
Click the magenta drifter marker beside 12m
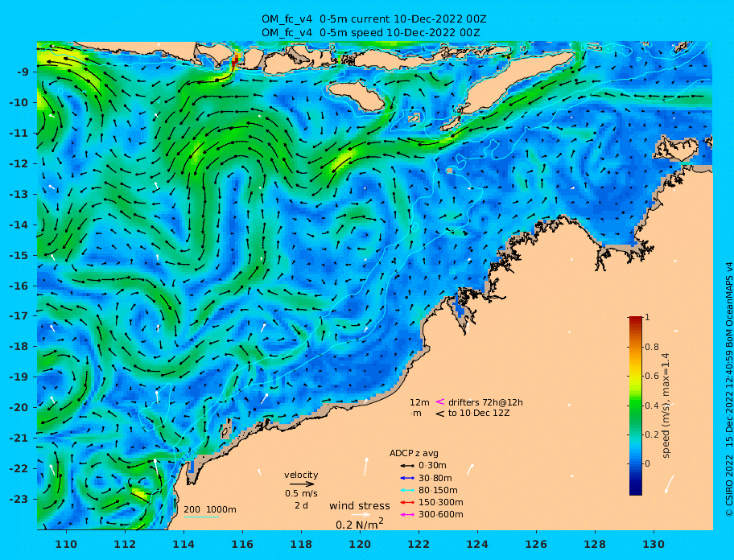coord(440,401)
